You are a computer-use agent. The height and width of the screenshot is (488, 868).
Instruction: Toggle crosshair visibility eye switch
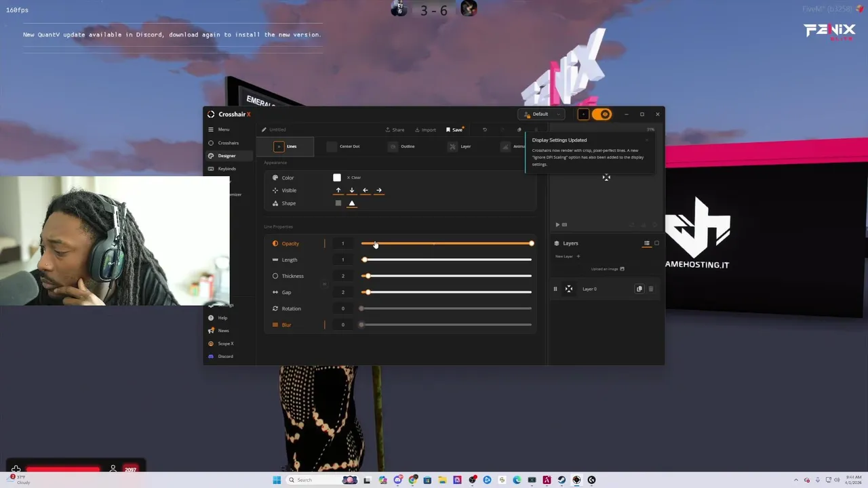click(601, 114)
